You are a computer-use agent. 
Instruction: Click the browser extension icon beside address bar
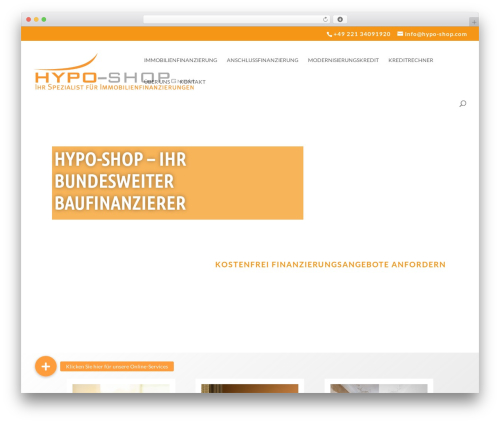tap(340, 20)
